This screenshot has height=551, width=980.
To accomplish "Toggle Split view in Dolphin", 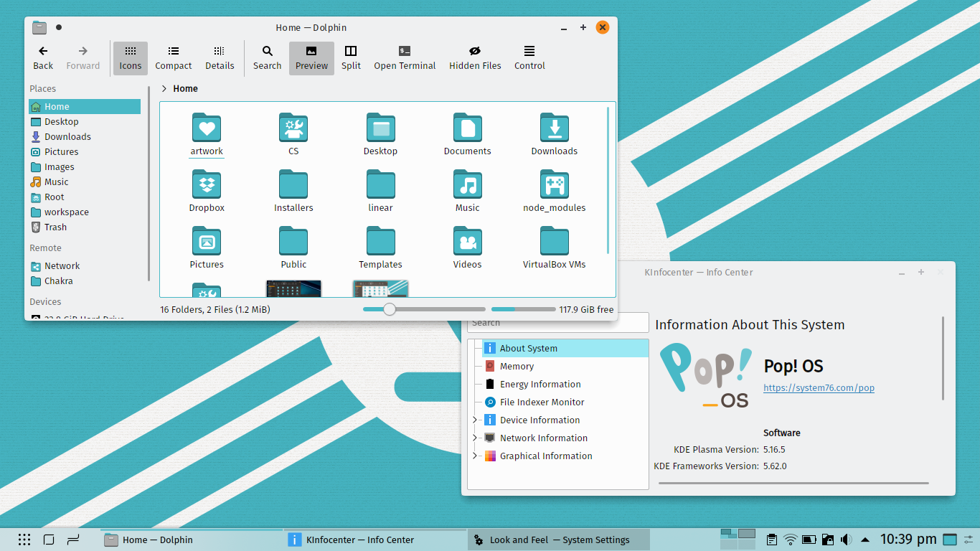I will click(351, 58).
